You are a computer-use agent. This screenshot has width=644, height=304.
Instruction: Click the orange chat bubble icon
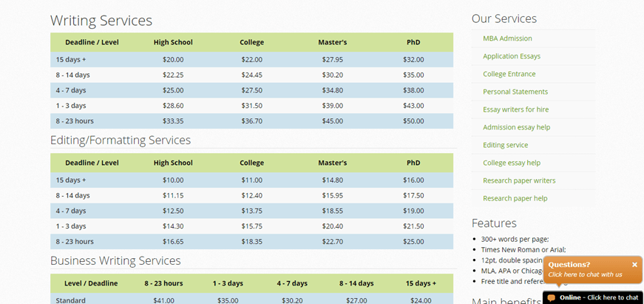tap(551, 298)
